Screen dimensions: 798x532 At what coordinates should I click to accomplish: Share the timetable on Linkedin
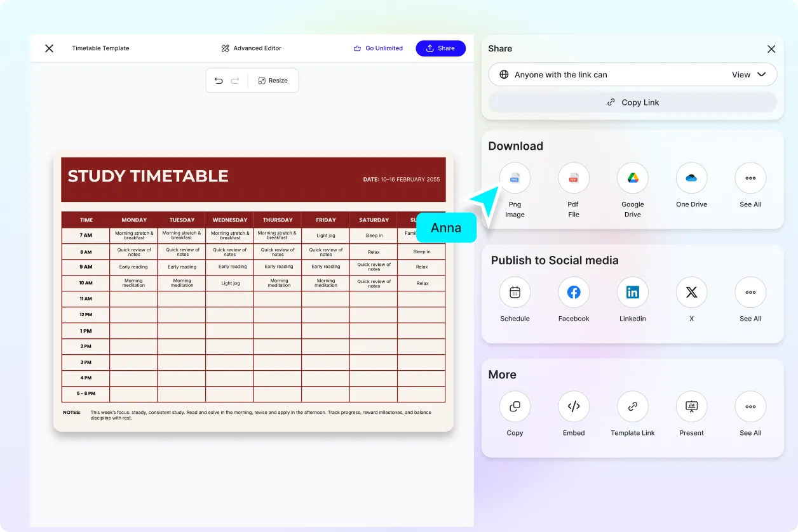coord(632,292)
